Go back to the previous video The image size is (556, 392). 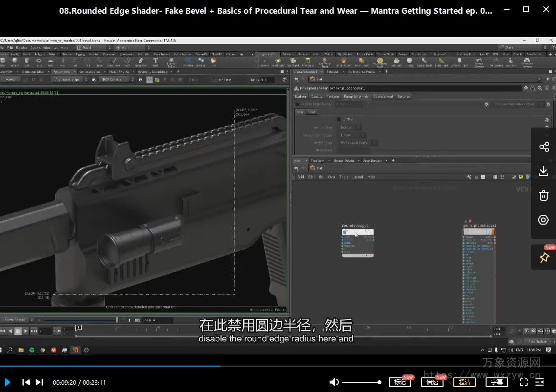(26, 382)
